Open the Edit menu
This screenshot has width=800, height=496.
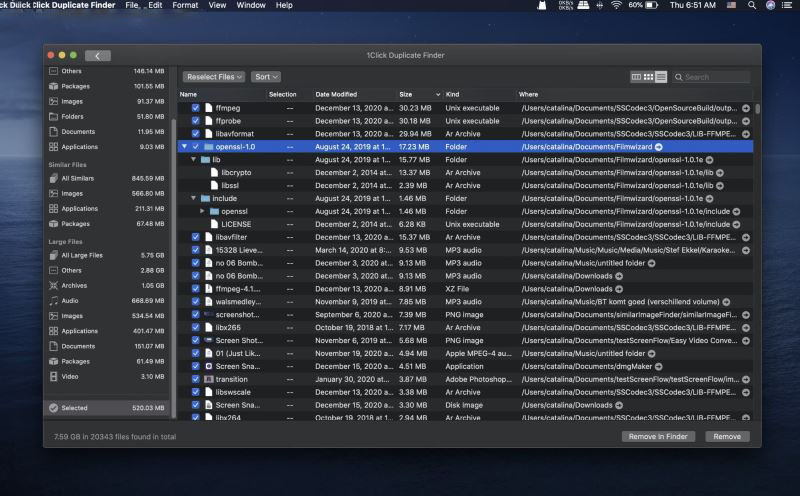click(x=155, y=5)
